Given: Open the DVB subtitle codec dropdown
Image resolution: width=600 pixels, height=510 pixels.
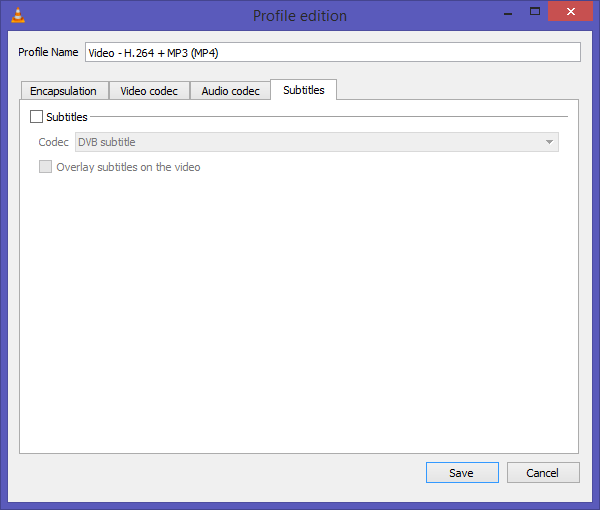Looking at the screenshot, I should click(x=317, y=142).
